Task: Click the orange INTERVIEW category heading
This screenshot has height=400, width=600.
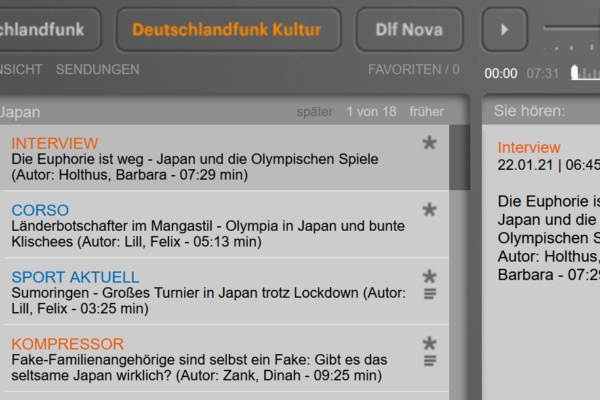Action: (x=55, y=144)
